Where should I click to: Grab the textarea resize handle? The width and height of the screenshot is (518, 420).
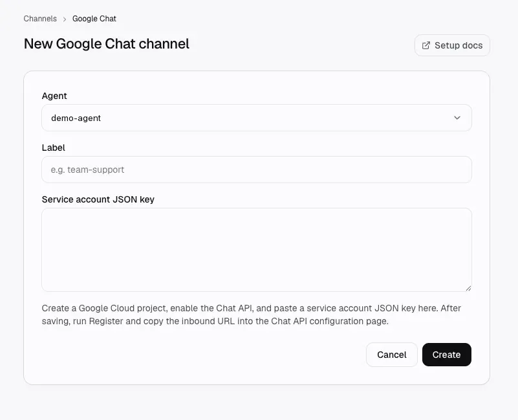pyautogui.click(x=468, y=289)
